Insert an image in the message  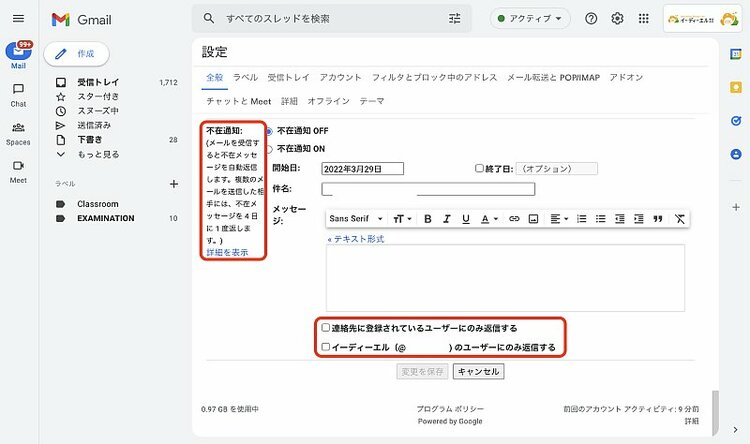533,219
